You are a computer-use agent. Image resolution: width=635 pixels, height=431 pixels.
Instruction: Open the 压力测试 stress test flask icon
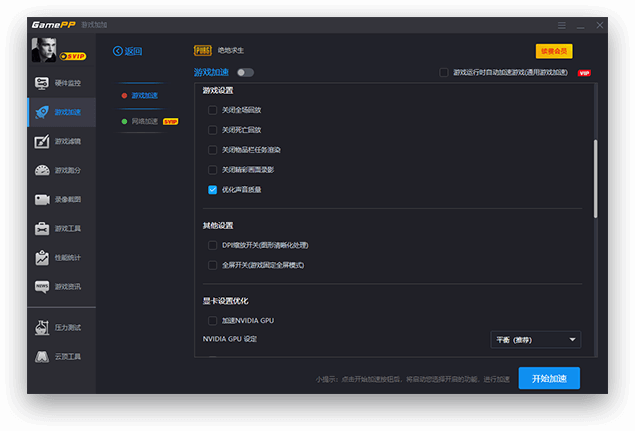pyautogui.click(x=42, y=327)
